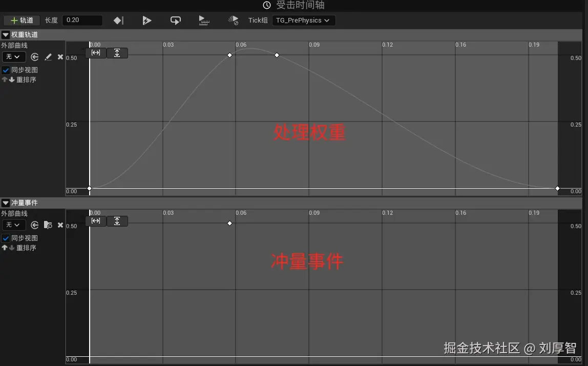
Task: Uncheck 同步视图 checkbox in 冲量事件 track
Action: click(x=6, y=238)
